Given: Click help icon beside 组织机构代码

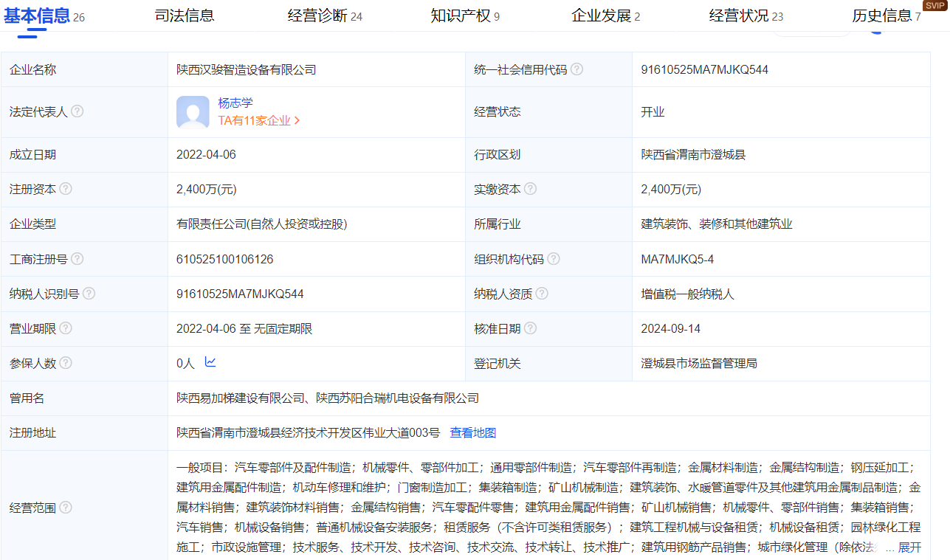Looking at the screenshot, I should click(554, 259).
